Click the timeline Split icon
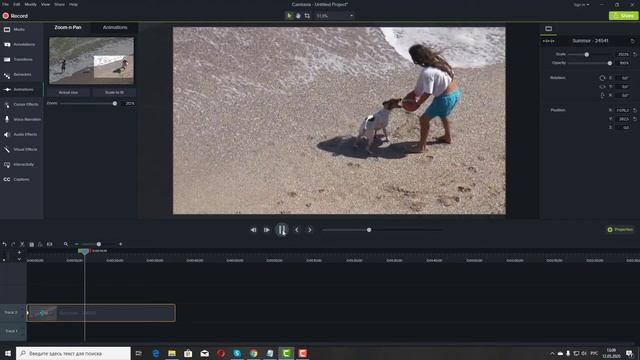The image size is (640, 360). pos(49,244)
